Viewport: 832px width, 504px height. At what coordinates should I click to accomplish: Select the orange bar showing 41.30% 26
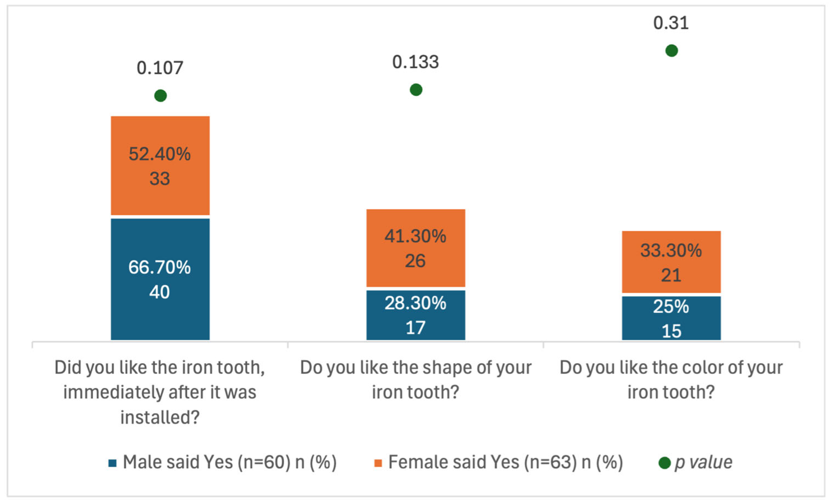pos(416,248)
